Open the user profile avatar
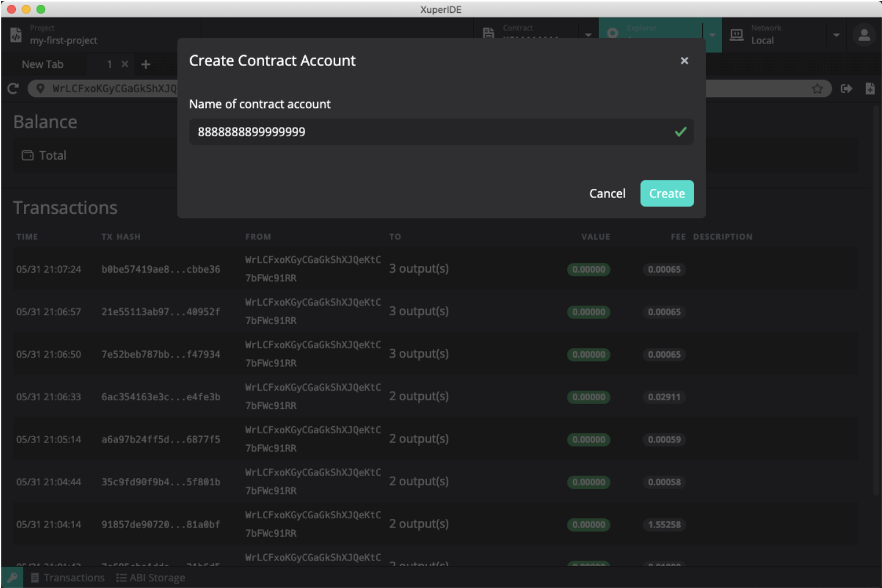Viewport: 882px width, 588px height. 864,35
